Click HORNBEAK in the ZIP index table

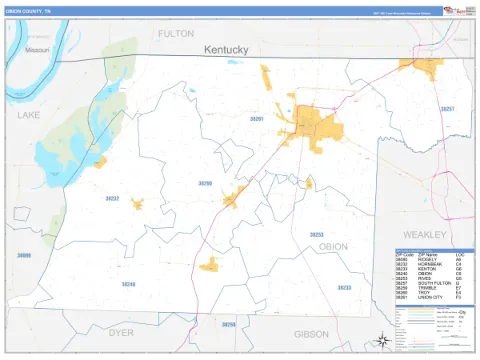coord(430,264)
